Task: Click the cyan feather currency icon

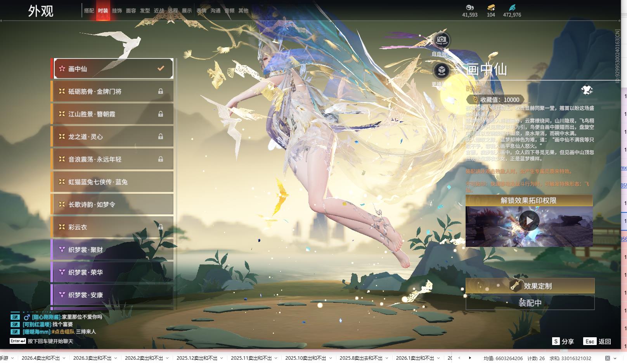Action: pos(512,7)
